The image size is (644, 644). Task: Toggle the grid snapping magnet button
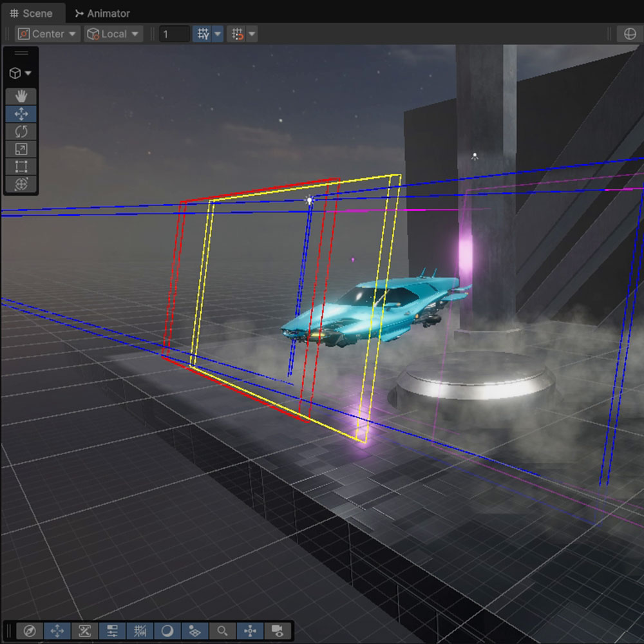(x=237, y=33)
